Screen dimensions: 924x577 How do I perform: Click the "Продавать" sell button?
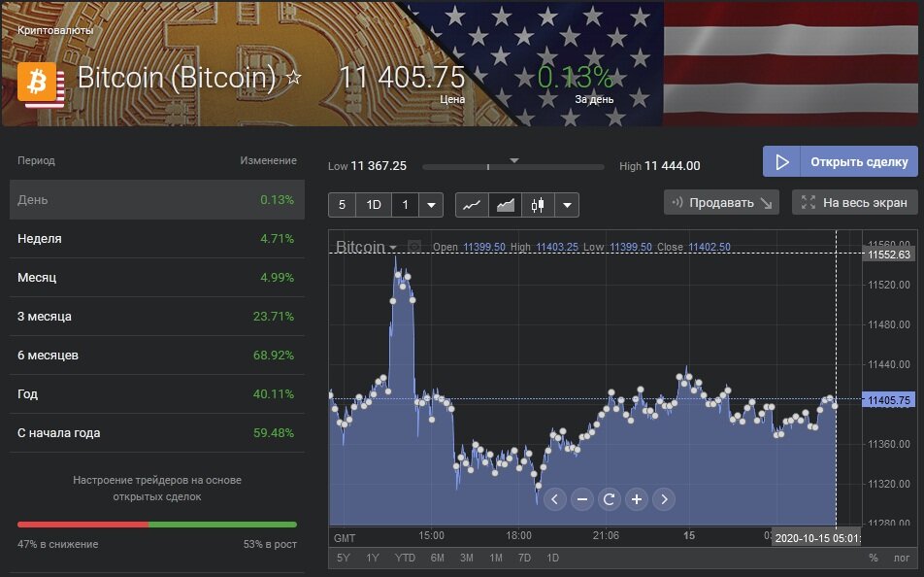pos(721,202)
